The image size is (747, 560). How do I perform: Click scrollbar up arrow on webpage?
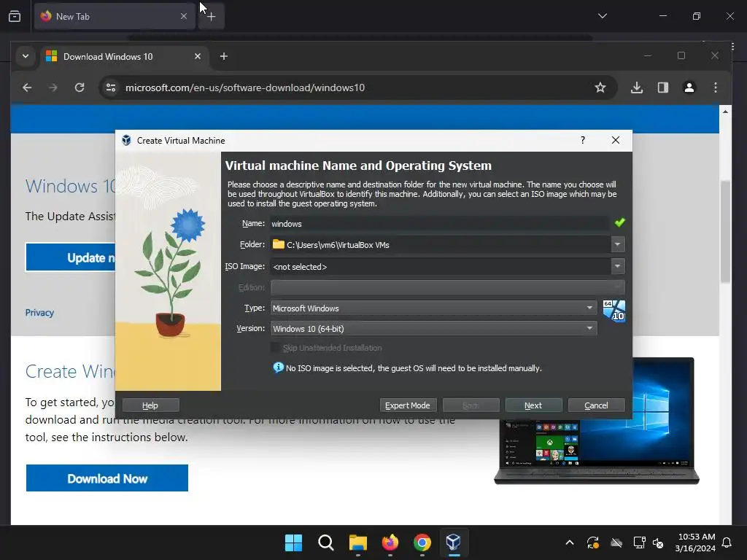(725, 112)
